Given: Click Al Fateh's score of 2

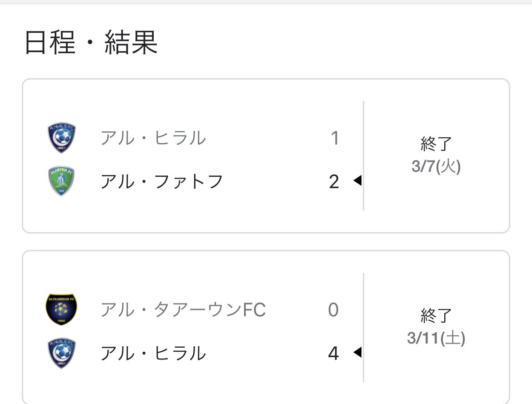Looking at the screenshot, I should [334, 181].
